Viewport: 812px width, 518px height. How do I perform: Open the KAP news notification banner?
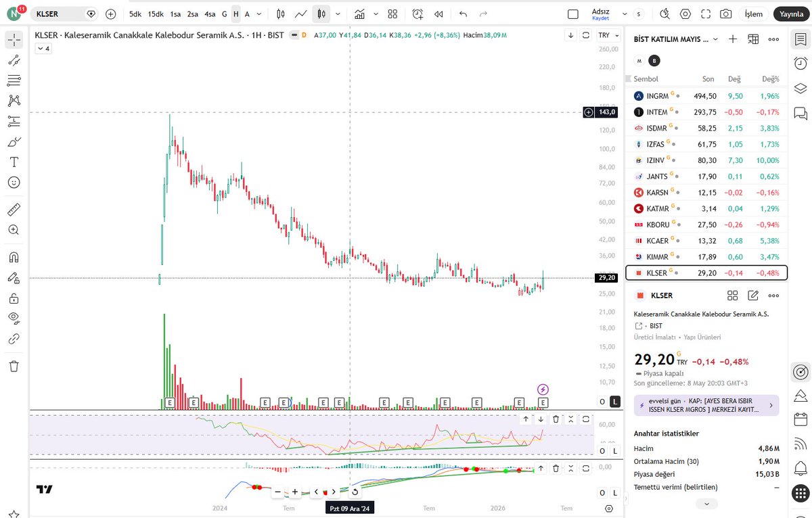click(706, 405)
